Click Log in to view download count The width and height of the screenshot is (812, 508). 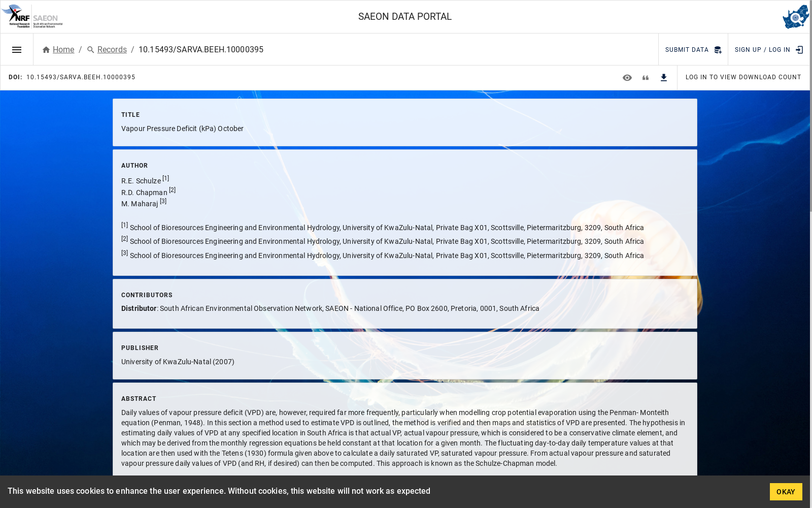pyautogui.click(x=743, y=78)
